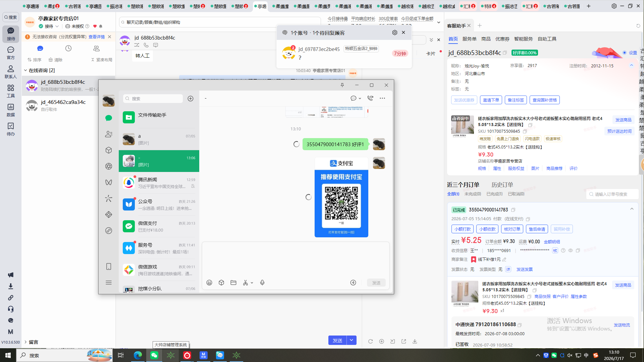Expand the 留言 section
This screenshot has height=362, width=644.
tap(25, 342)
